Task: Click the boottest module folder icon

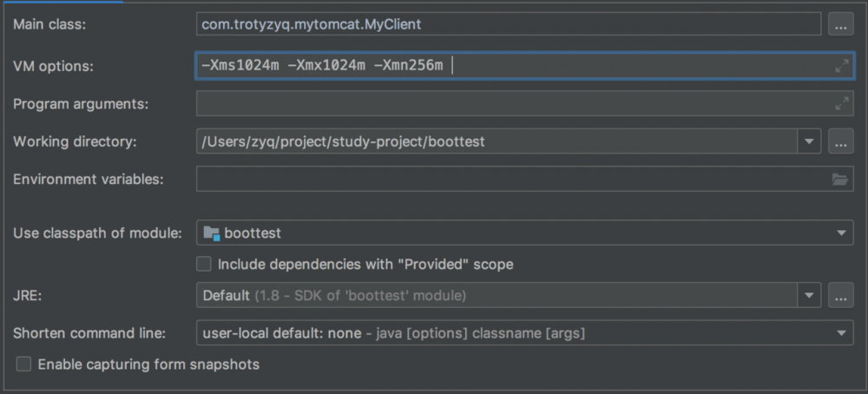Action: (x=211, y=233)
